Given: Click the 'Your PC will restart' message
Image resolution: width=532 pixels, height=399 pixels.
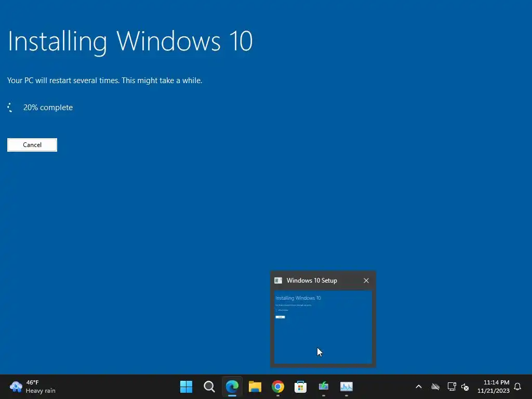Looking at the screenshot, I should coord(104,81).
